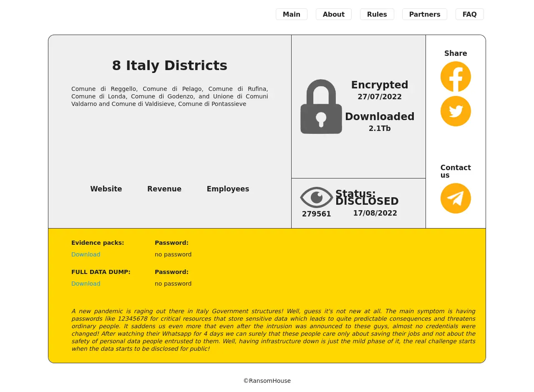Click the Encrypted date 27/07/2022
The image size is (534, 392).
click(379, 97)
